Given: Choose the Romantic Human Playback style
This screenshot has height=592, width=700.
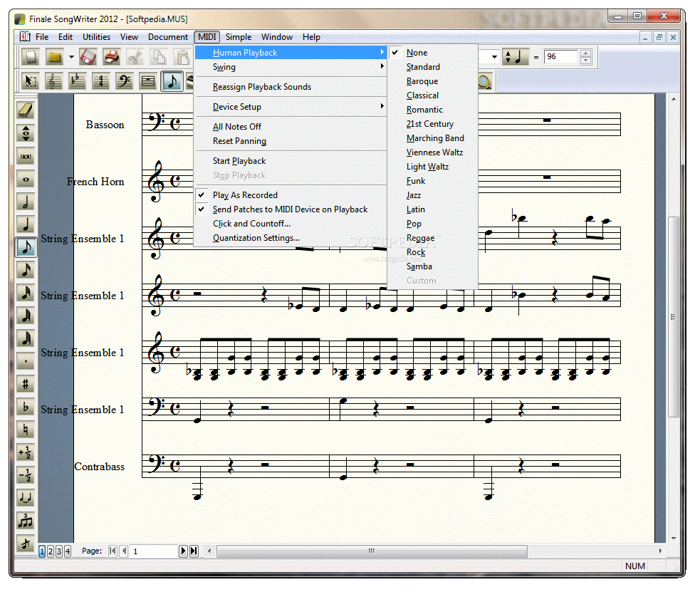Looking at the screenshot, I should 432,110.
